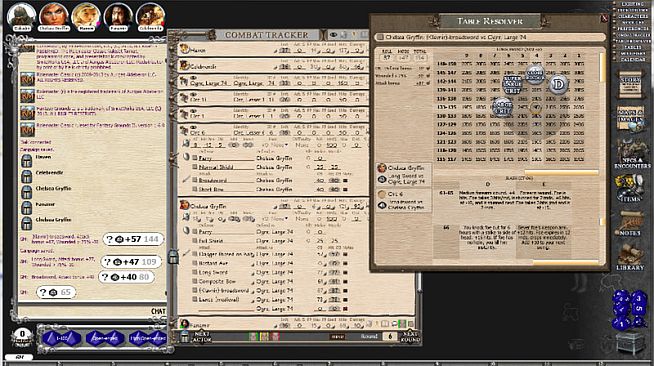Image resolution: width=654 pixels, height=366 pixels.
Task: Pick up the blue dice set
Action: point(629,311)
